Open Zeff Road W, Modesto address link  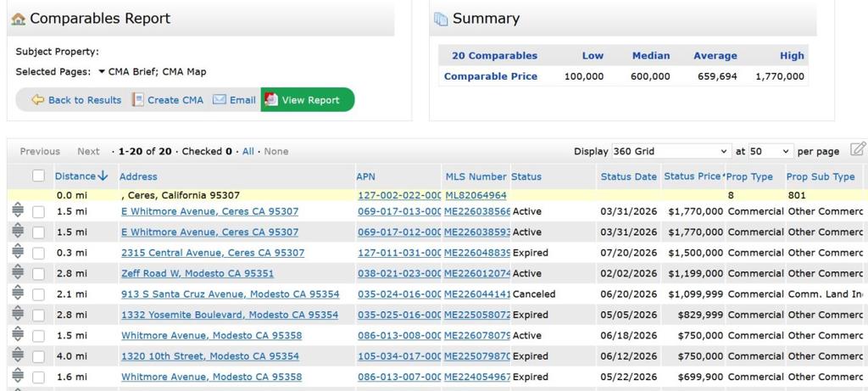pyautogui.click(x=197, y=274)
